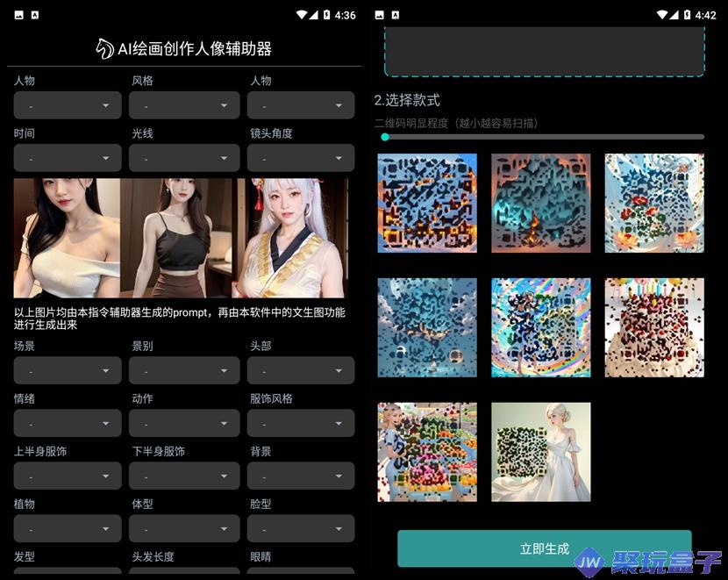The image size is (728, 580).
Task: Open the 人物 dropdown above 镜头角度
Action: pyautogui.click(x=301, y=105)
